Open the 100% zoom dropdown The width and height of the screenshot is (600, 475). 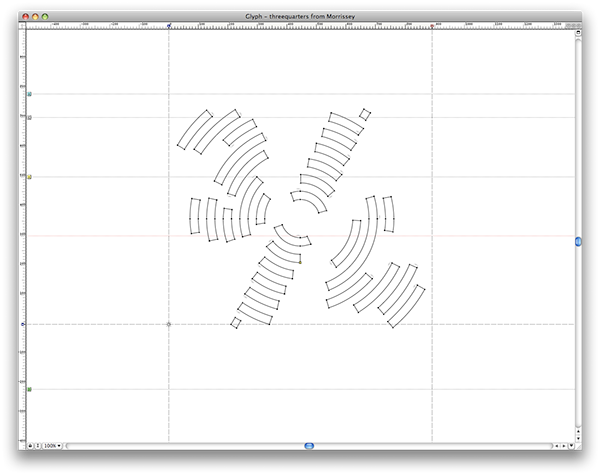(52, 446)
